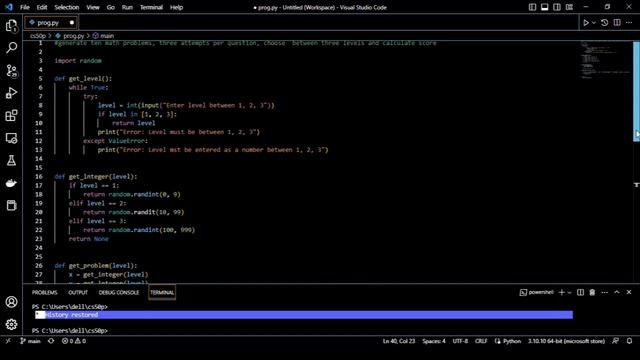Image resolution: width=640 pixels, height=360 pixels.
Task: Run the Python file with play button
Action: [x=586, y=23]
